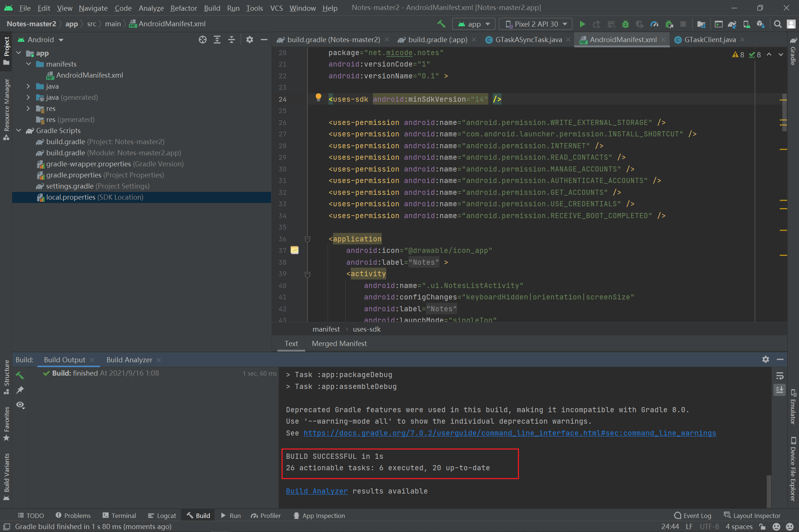Collapse the Gradle Scripts node
Screen dimensions: 799x532
19,131
